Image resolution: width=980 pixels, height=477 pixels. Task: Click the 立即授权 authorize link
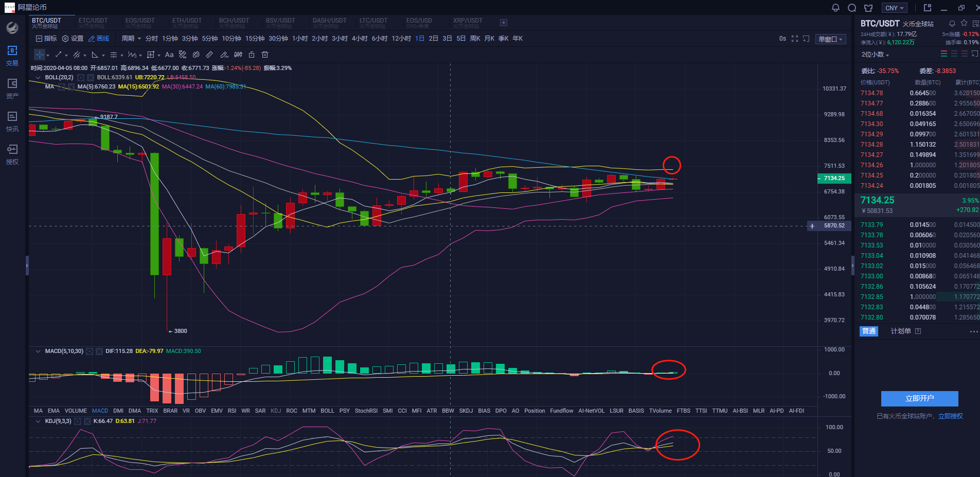coord(950,416)
